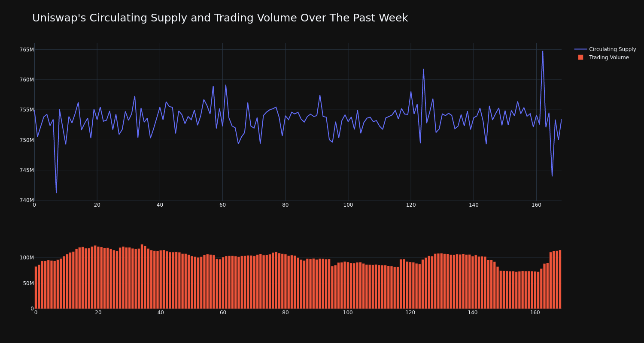The height and width of the screenshot is (343, 644).
Task: Click the supply spike near 762M
Action: [x=423, y=69]
